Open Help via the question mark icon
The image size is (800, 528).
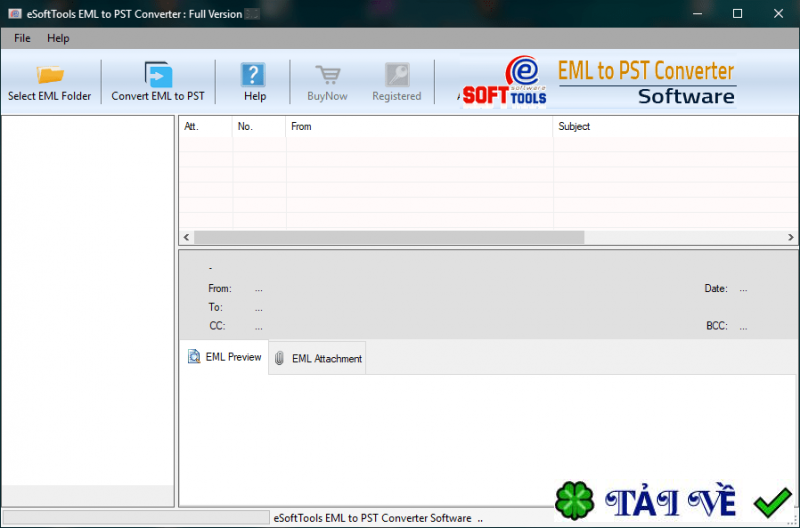pos(253,74)
